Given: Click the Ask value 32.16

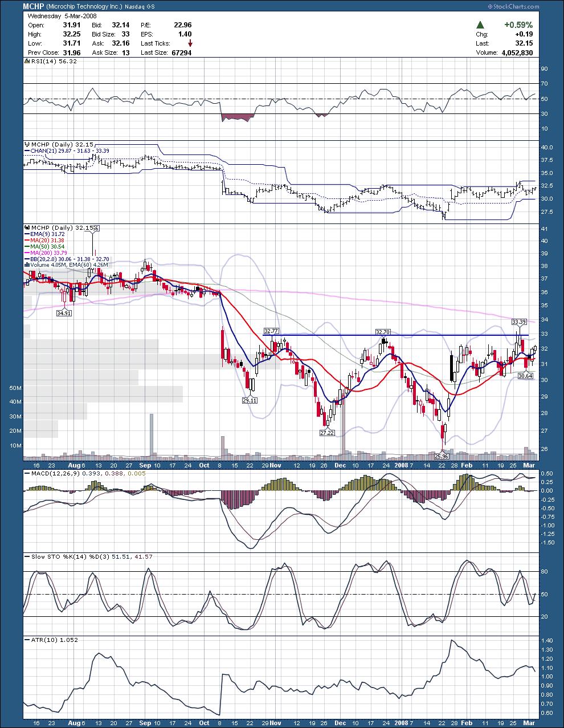Looking at the screenshot, I should 121,43.
